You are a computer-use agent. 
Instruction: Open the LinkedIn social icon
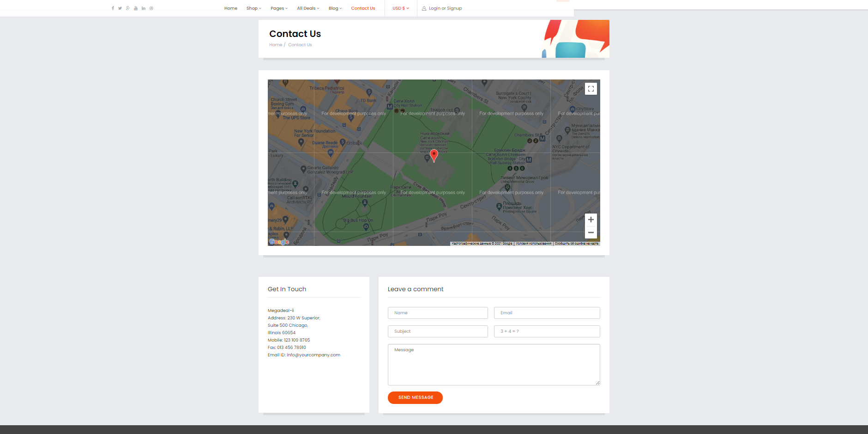point(144,8)
